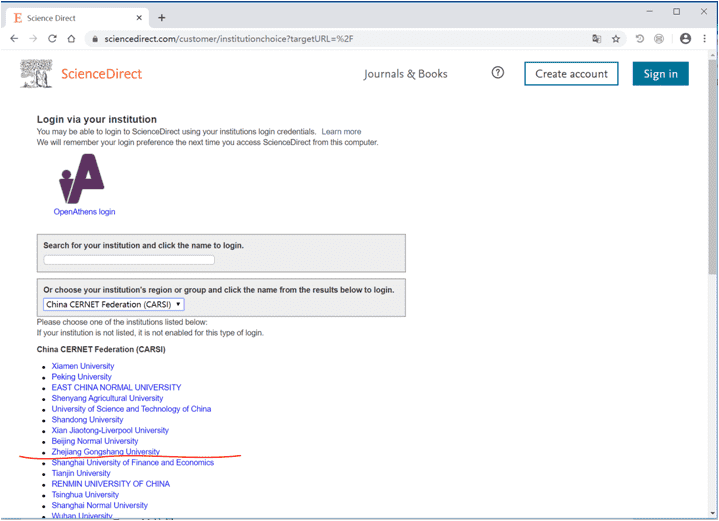This screenshot has height=521, width=719.
Task: Open the Learn more link
Action: click(x=341, y=132)
